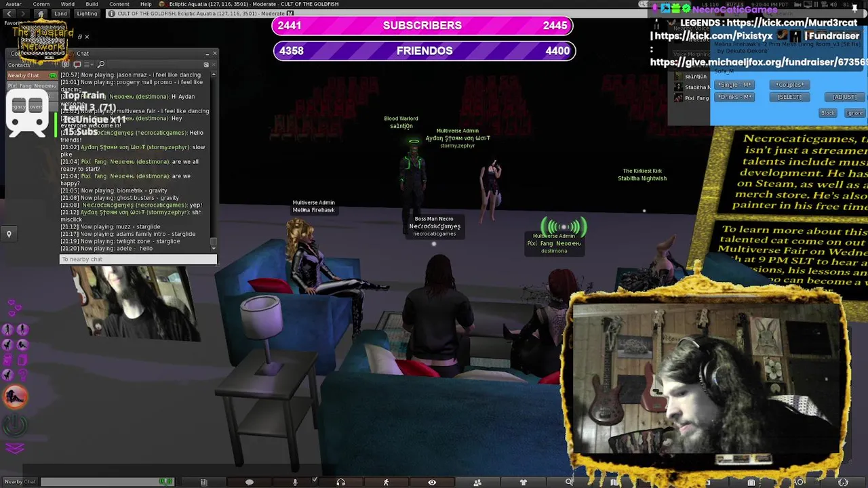Click the *Drinks - M* dialog button
Image resolution: width=868 pixels, height=488 pixels.
734,97
